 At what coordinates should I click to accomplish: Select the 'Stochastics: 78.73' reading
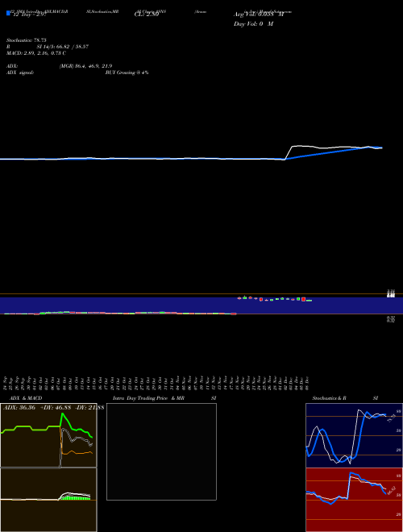pyautogui.click(x=26, y=40)
